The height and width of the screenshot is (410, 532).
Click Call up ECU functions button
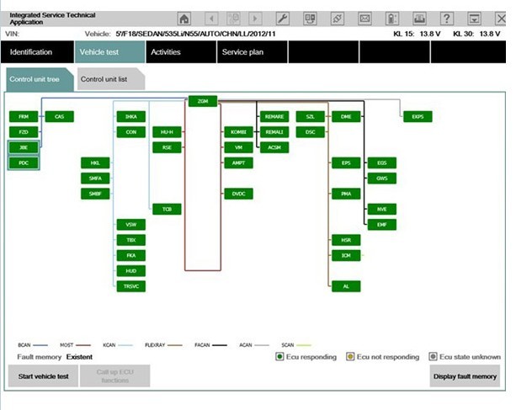115,376
